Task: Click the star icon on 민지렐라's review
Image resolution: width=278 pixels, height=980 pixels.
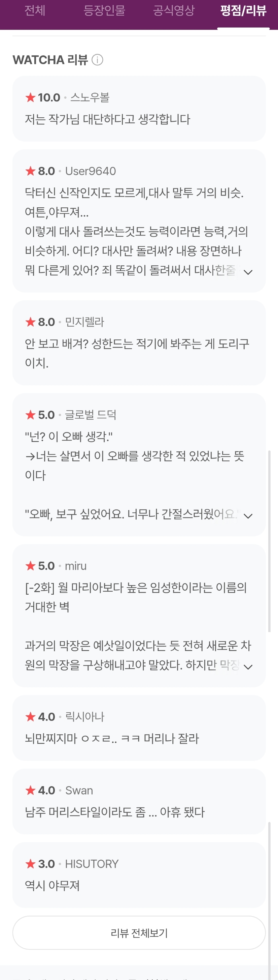Action: (x=30, y=322)
